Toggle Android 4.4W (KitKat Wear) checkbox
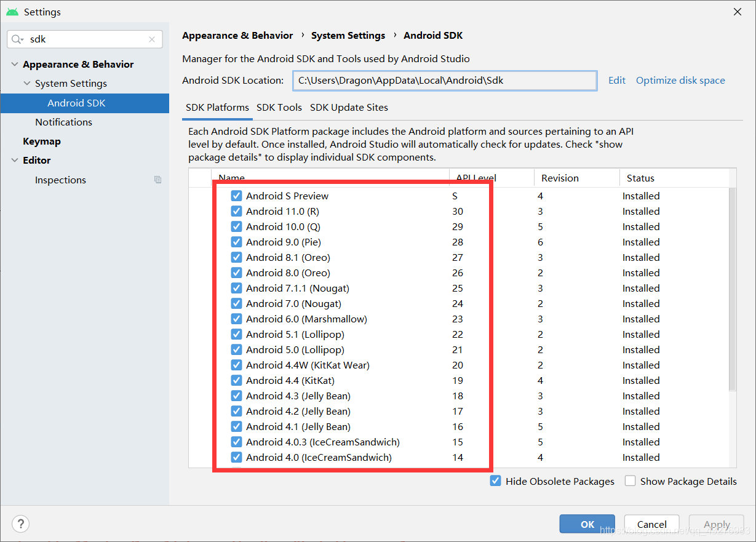 [236, 365]
